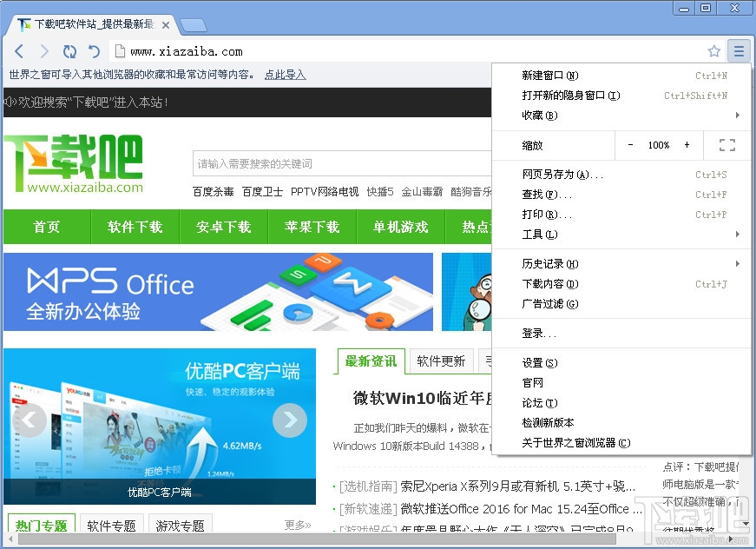The width and height of the screenshot is (756, 549).
Task: Click the [新软速递] category tag
Action: click(x=368, y=509)
